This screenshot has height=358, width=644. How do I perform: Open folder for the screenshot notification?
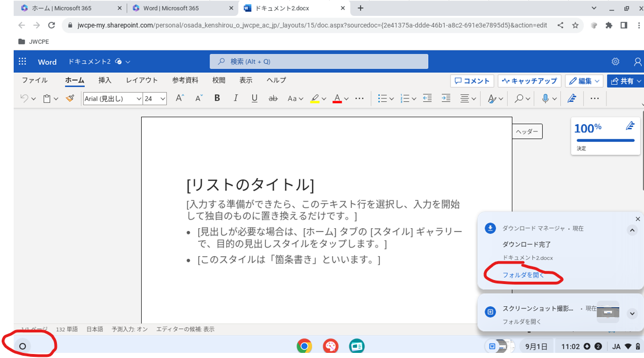[522, 322]
